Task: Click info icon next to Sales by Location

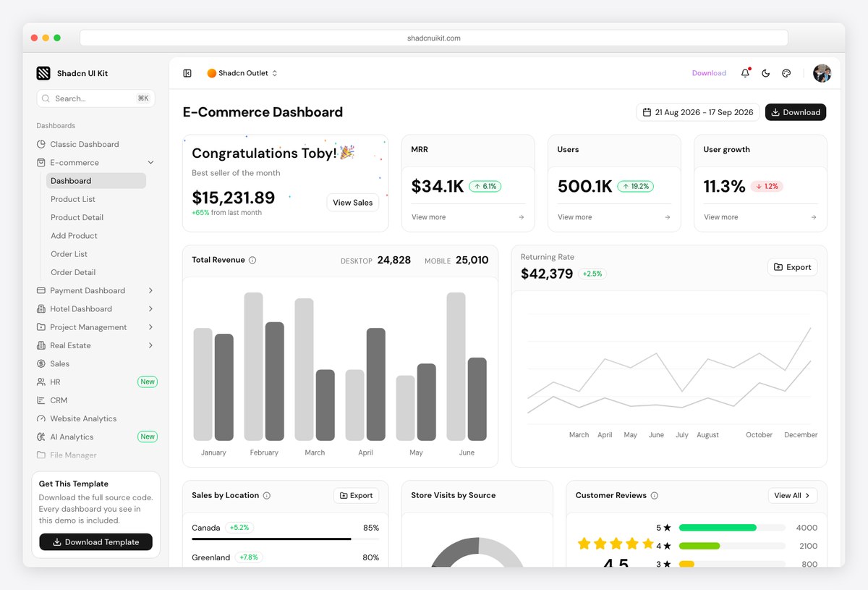Action: pos(267,496)
